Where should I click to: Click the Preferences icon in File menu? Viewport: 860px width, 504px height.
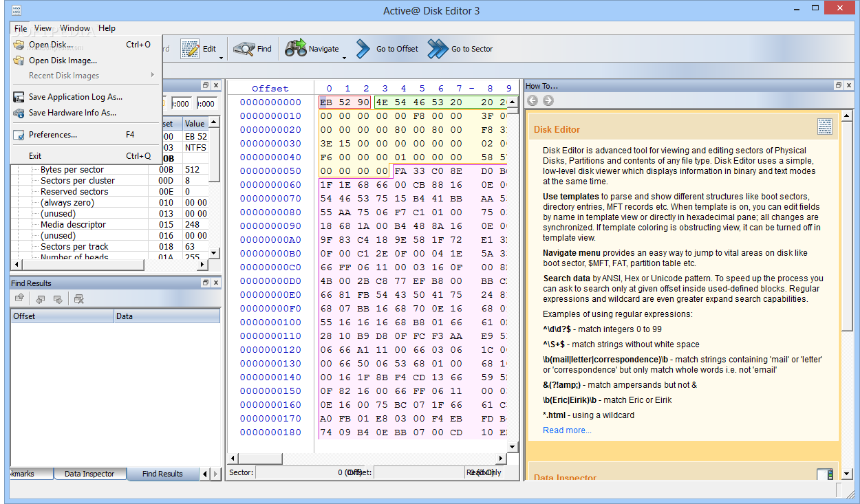19,135
